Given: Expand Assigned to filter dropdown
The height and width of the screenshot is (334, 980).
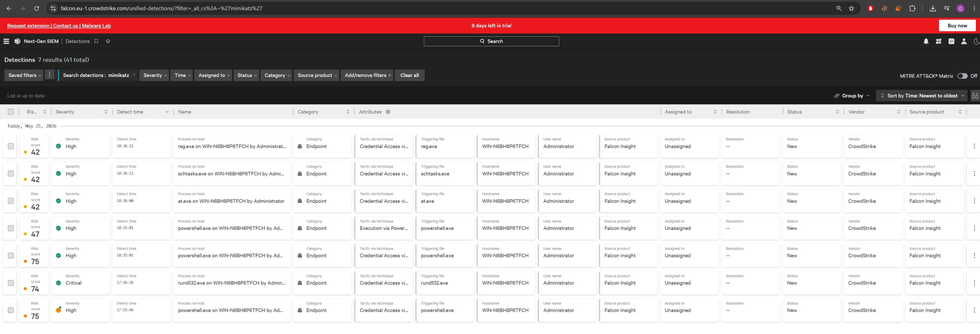Looking at the screenshot, I should (x=213, y=75).
